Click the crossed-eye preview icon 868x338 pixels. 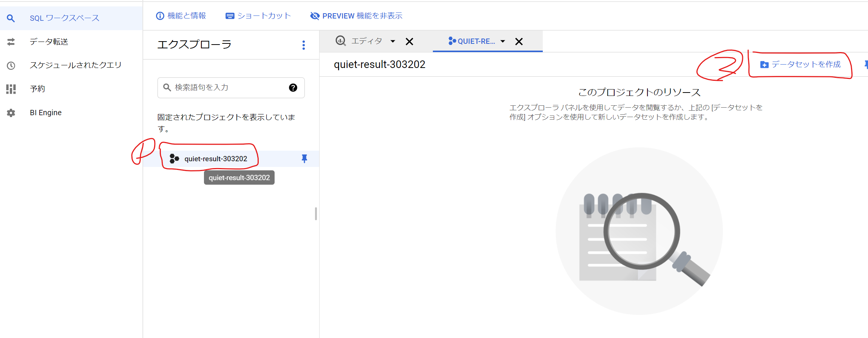pyautogui.click(x=315, y=16)
